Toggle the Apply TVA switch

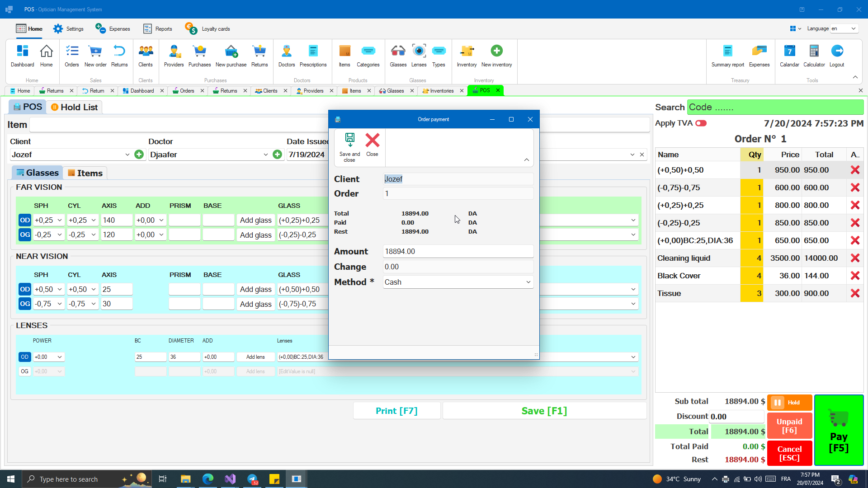coord(701,123)
